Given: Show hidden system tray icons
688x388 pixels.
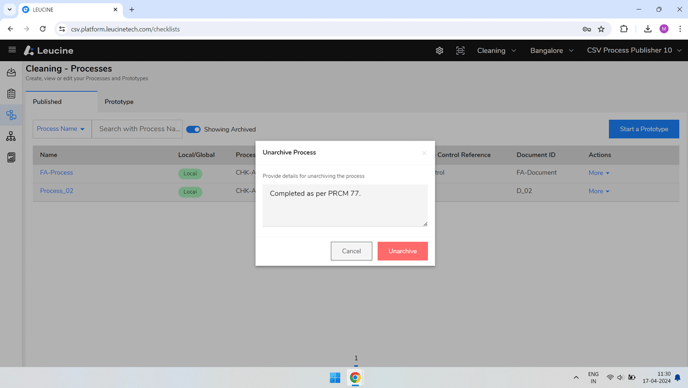Looking at the screenshot, I should pos(576,377).
